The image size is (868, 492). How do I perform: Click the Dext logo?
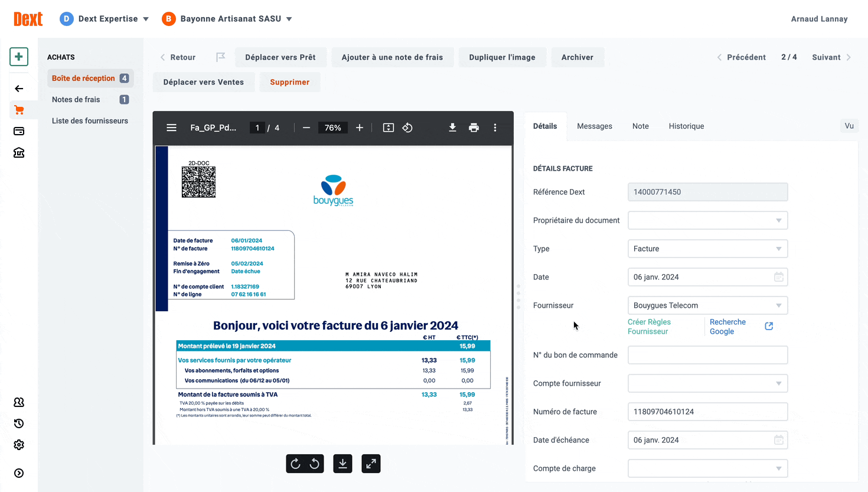click(28, 19)
